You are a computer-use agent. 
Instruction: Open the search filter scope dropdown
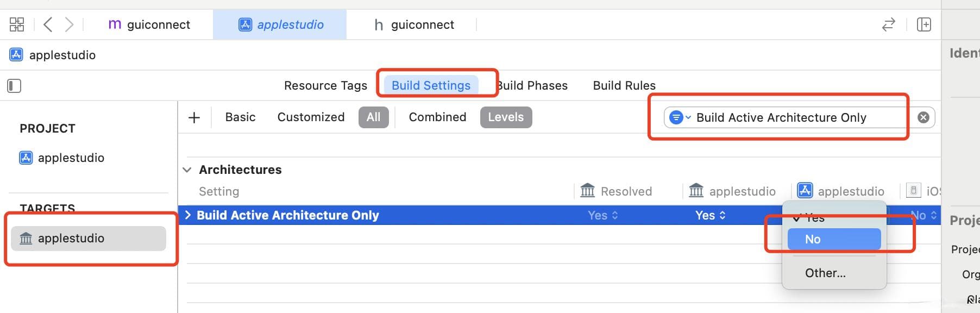click(x=680, y=117)
